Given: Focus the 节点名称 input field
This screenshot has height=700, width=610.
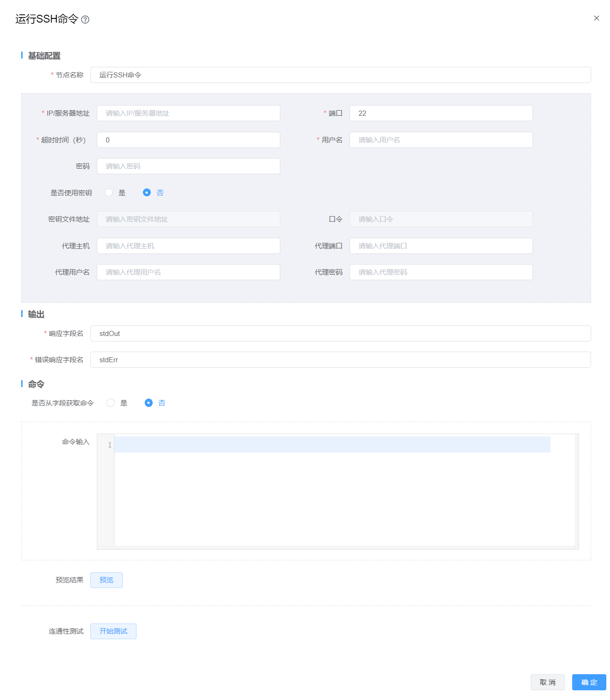Looking at the screenshot, I should [x=340, y=75].
